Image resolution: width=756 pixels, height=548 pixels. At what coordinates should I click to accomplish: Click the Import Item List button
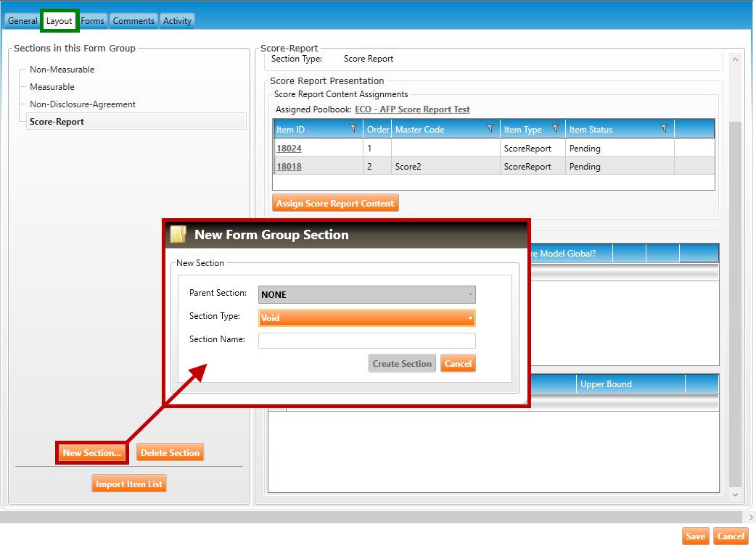[x=129, y=484]
